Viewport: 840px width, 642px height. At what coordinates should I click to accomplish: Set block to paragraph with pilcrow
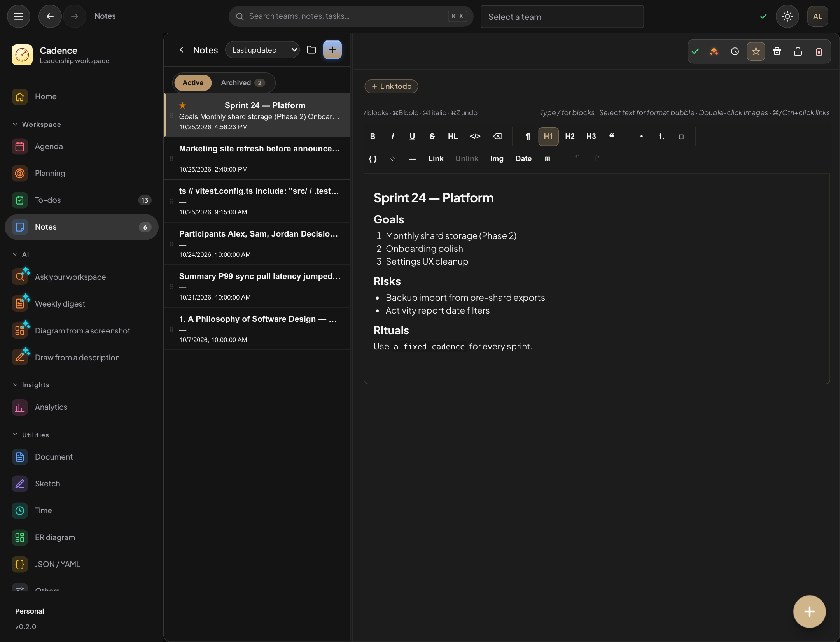pyautogui.click(x=528, y=137)
